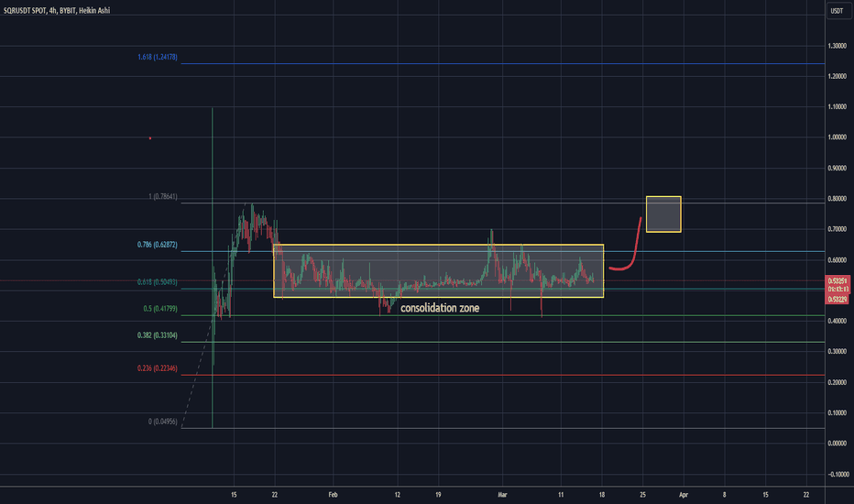854x504 pixels.
Task: Click the 0.00000 price axis label
Action: click(x=838, y=444)
